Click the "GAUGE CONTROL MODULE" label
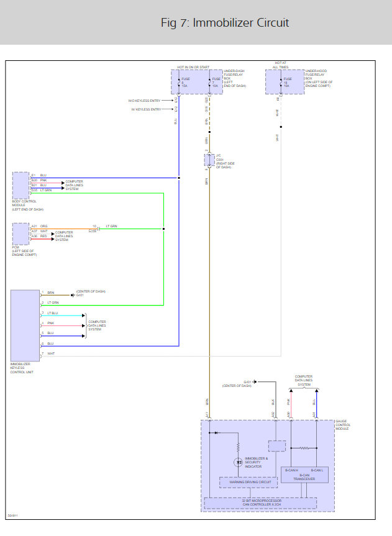The height and width of the screenshot is (536, 392). pyautogui.click(x=343, y=425)
